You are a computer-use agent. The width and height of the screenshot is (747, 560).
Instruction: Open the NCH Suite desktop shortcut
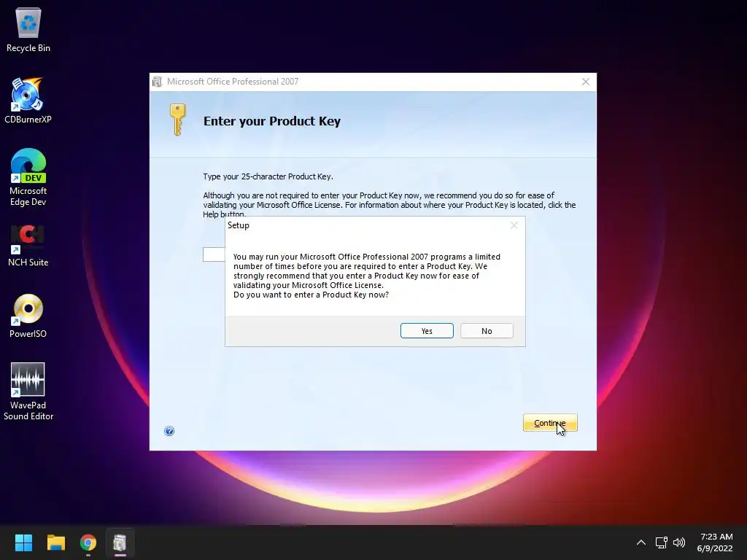28,245
